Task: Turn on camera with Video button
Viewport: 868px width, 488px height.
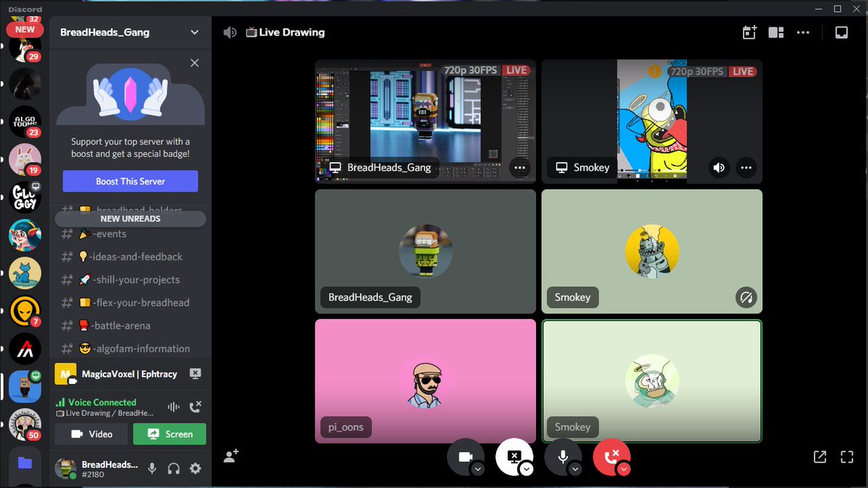Action: [x=92, y=434]
